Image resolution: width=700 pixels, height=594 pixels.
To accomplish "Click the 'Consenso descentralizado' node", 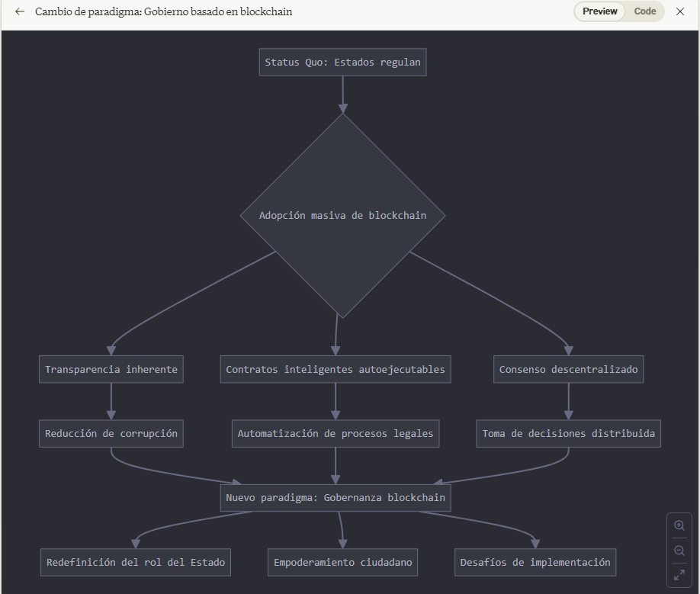I will click(568, 369).
